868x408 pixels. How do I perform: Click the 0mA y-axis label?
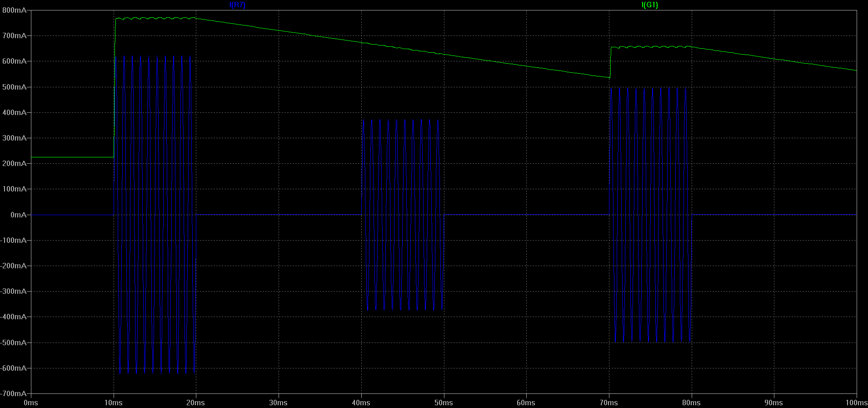click(x=19, y=215)
